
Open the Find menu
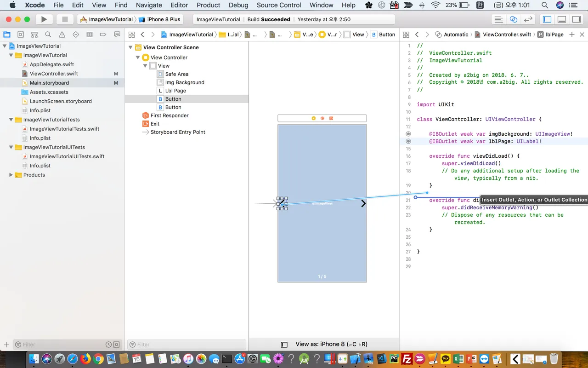pos(121,5)
